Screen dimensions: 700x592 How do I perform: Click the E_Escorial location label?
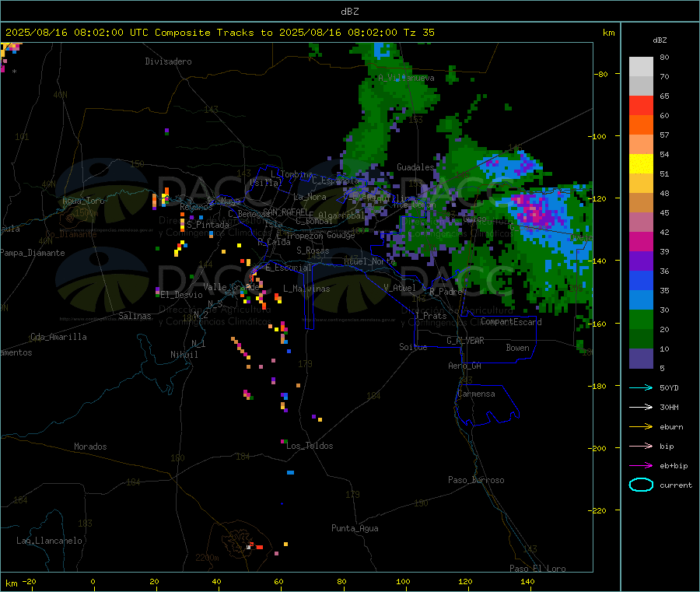point(288,268)
